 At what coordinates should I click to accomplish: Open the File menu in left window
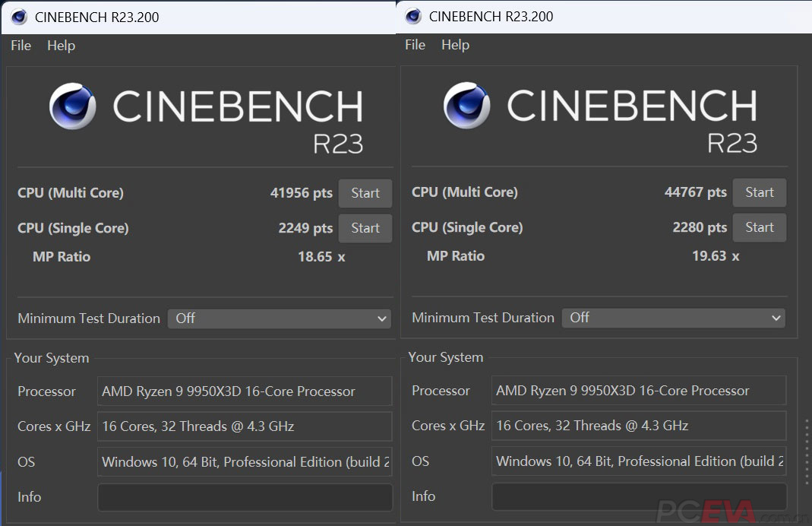pyautogui.click(x=21, y=46)
